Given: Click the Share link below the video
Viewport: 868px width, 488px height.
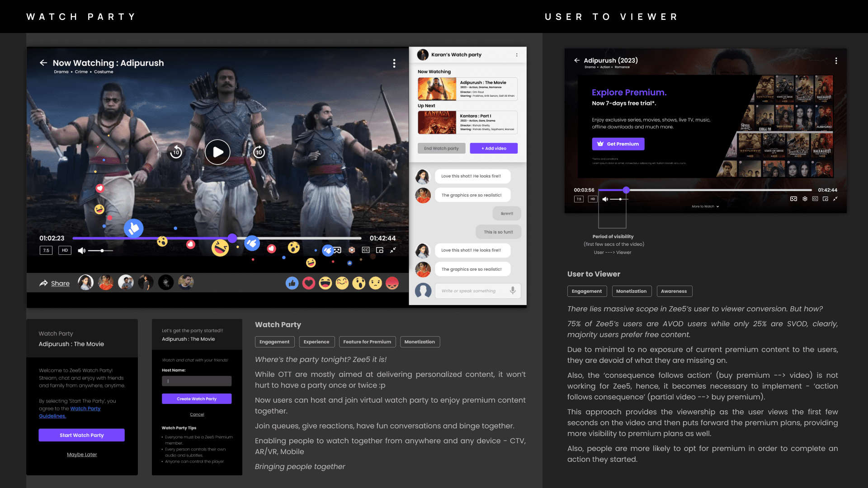Looking at the screenshot, I should click(x=60, y=283).
